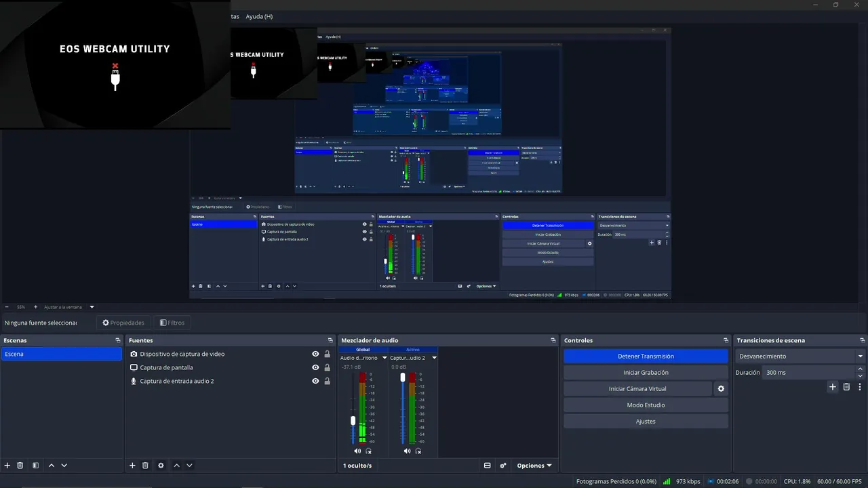Toggle lock on Dispositivo de captura de video

pyautogui.click(x=327, y=354)
